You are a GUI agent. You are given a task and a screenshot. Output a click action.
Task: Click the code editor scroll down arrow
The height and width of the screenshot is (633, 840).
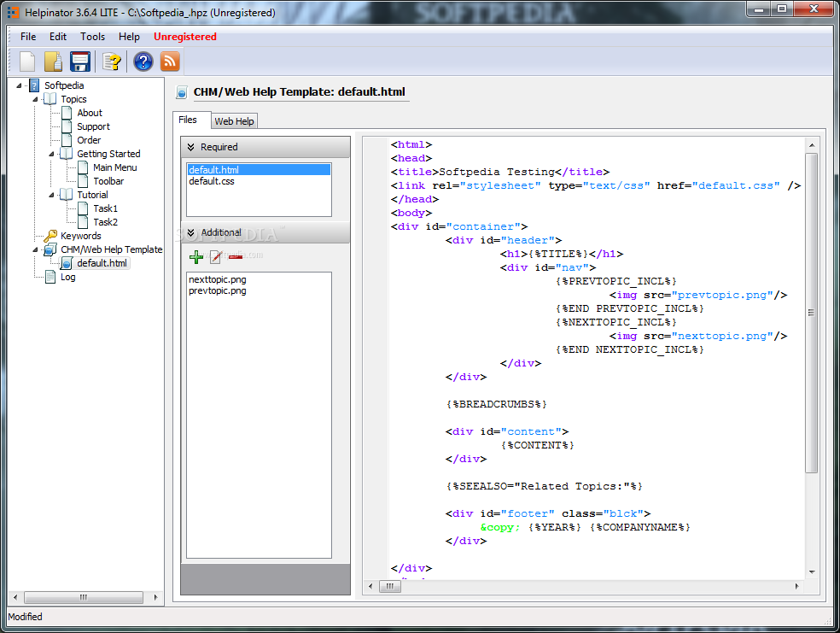(x=812, y=571)
